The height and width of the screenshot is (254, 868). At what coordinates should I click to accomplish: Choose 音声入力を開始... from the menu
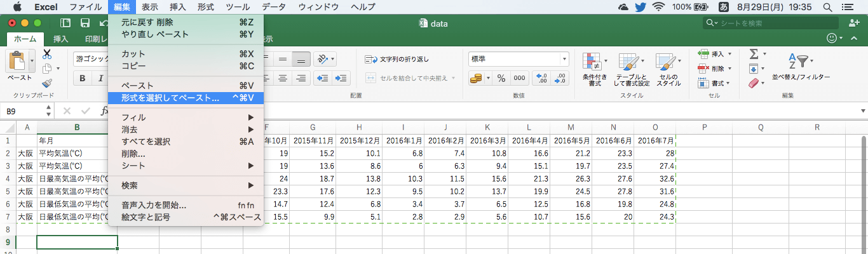(186, 205)
